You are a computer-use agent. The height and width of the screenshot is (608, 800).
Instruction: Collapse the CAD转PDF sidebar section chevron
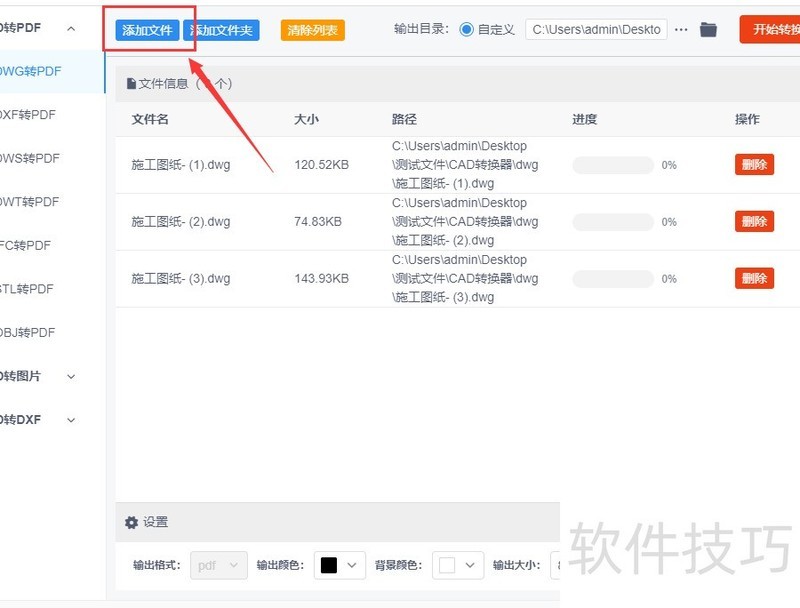tap(71, 29)
